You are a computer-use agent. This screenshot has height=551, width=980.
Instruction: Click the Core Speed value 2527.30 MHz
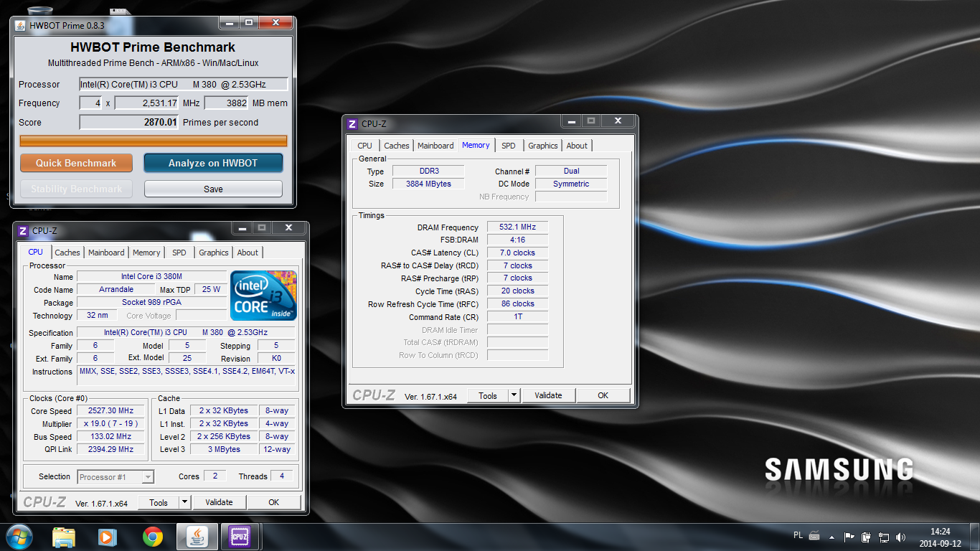pyautogui.click(x=111, y=411)
